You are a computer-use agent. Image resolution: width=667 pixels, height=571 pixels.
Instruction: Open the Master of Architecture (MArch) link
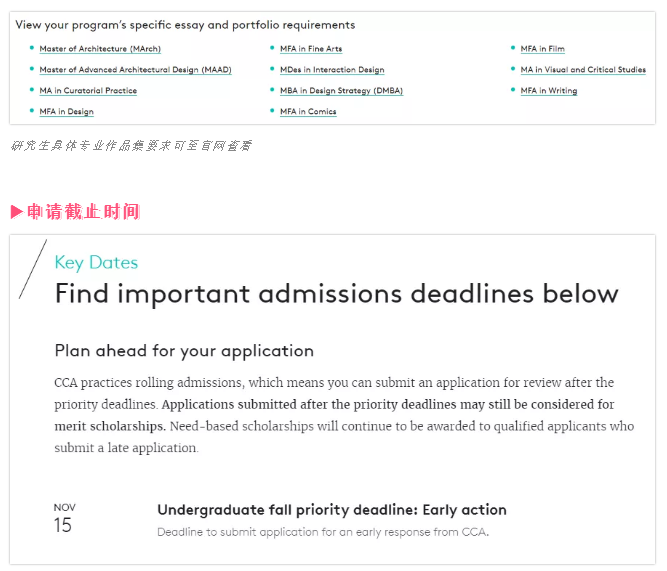pos(100,49)
